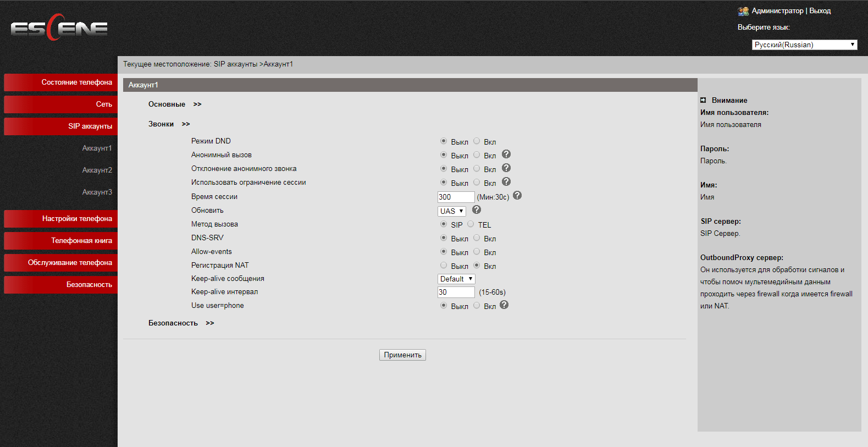Open the Обновить UAS dropdown

click(452, 211)
